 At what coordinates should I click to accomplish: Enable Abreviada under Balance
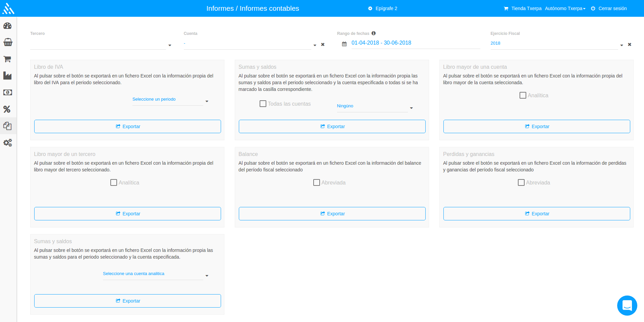(317, 182)
